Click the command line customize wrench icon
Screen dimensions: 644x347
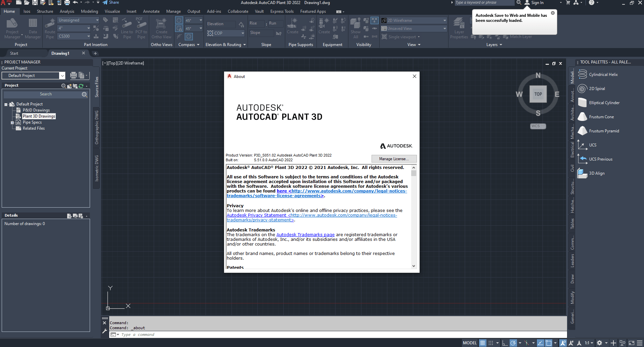(x=104, y=331)
